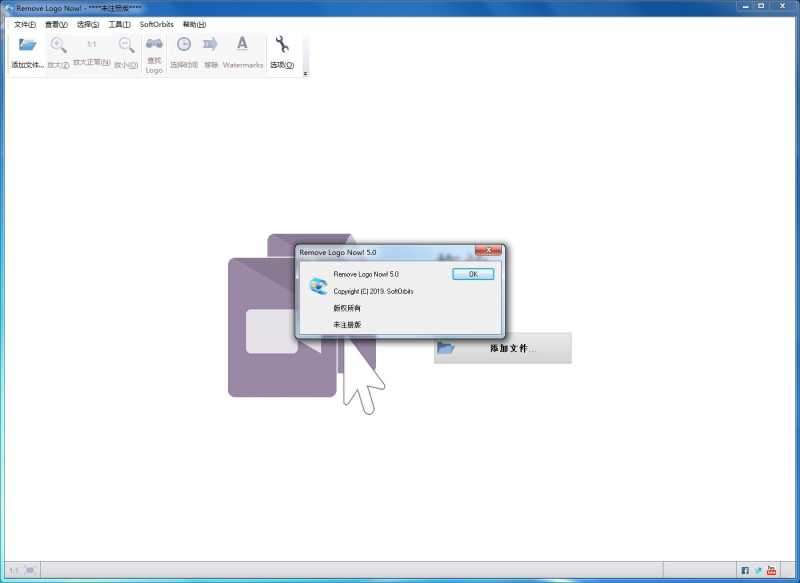Click the large 添加文件 button

coord(502,348)
